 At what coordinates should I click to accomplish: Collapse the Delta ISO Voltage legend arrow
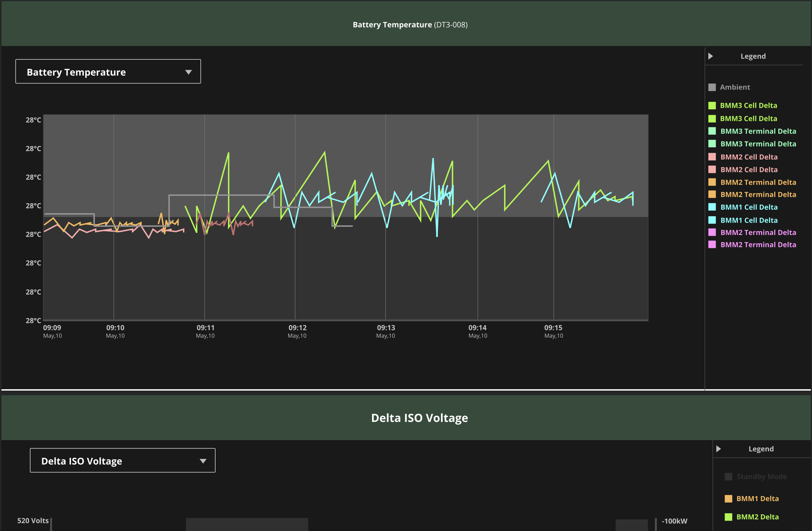pyautogui.click(x=718, y=449)
